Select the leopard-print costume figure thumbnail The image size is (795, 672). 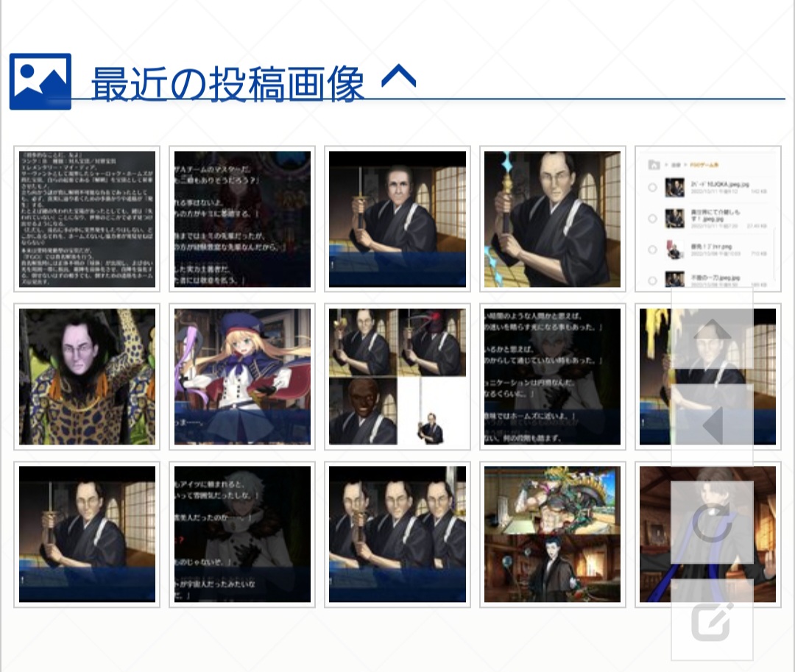point(87,377)
